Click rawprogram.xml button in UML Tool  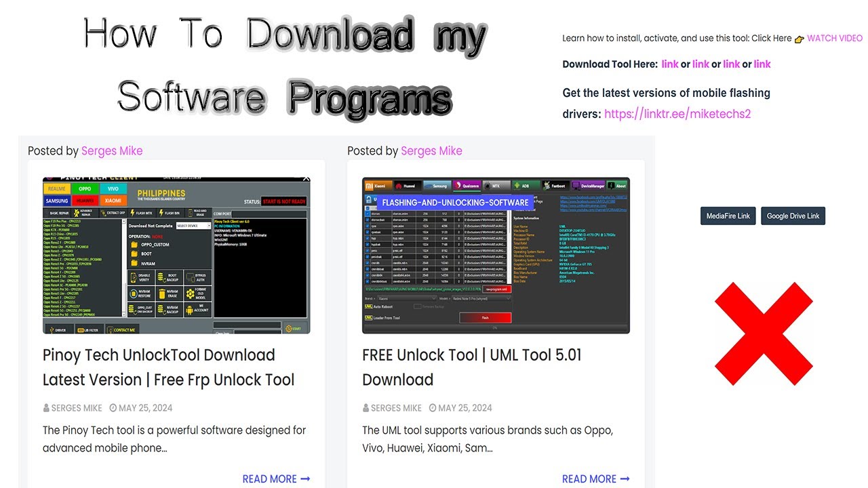[x=497, y=288]
